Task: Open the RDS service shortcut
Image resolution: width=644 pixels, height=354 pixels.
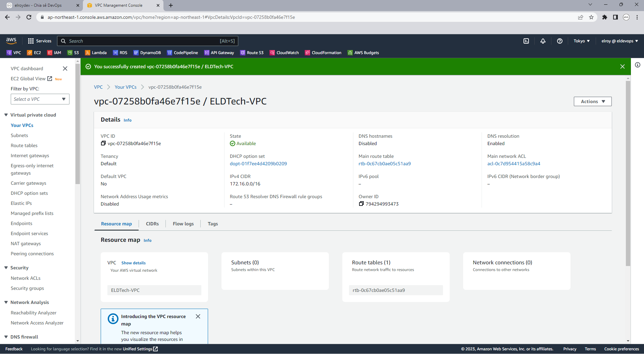Action: coord(120,53)
